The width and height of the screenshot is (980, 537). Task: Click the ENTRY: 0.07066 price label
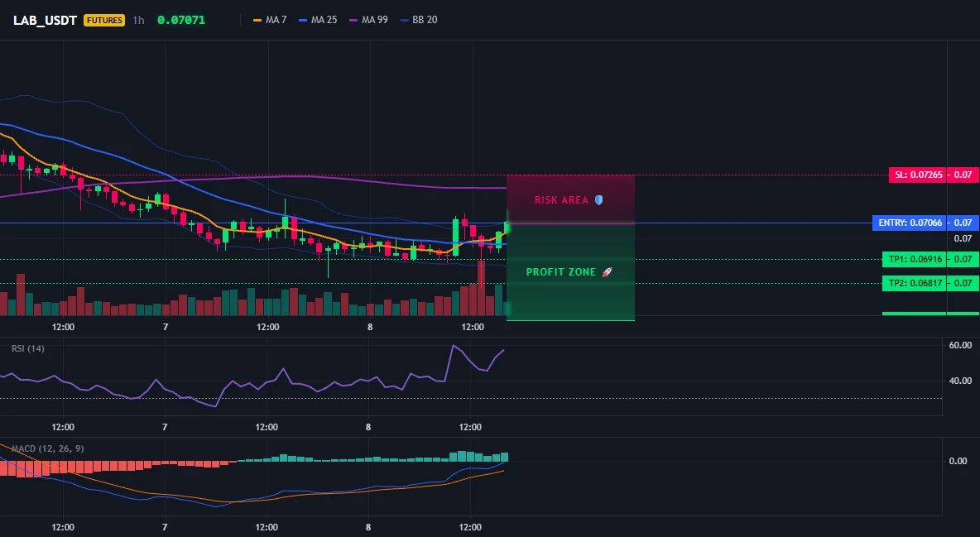[x=910, y=223]
